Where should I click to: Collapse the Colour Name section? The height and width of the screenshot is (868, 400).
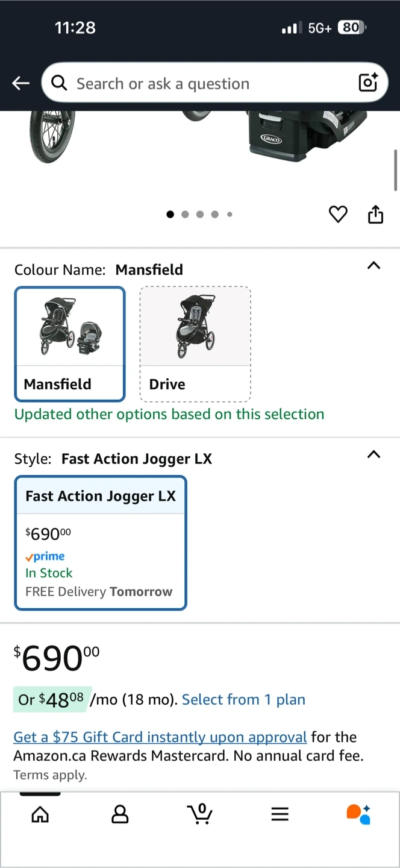tap(373, 266)
